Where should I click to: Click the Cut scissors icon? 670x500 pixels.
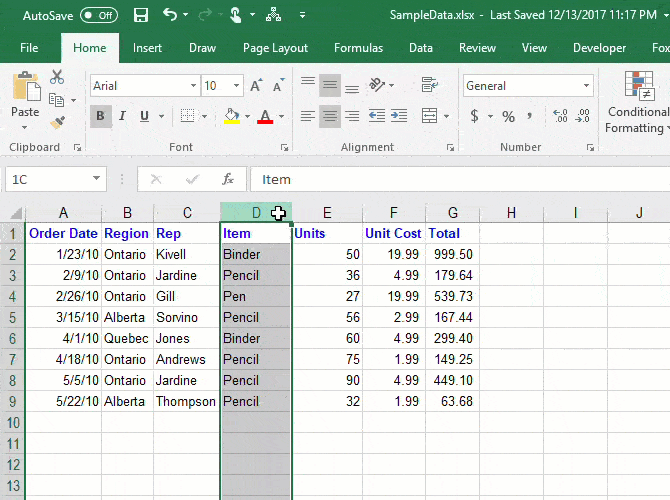click(x=57, y=77)
